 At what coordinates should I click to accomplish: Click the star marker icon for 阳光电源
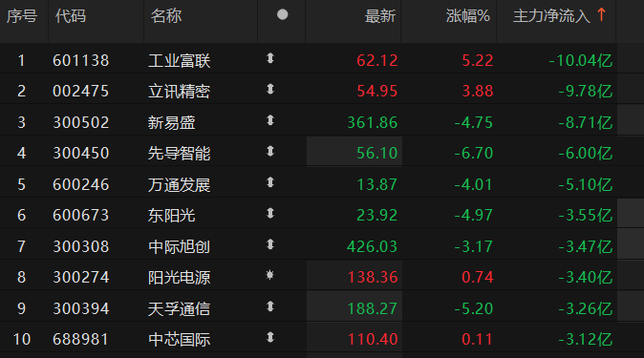[269, 275]
